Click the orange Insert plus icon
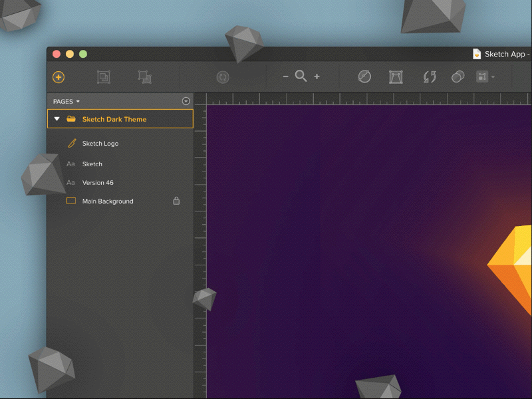The image size is (532, 399). coord(59,77)
